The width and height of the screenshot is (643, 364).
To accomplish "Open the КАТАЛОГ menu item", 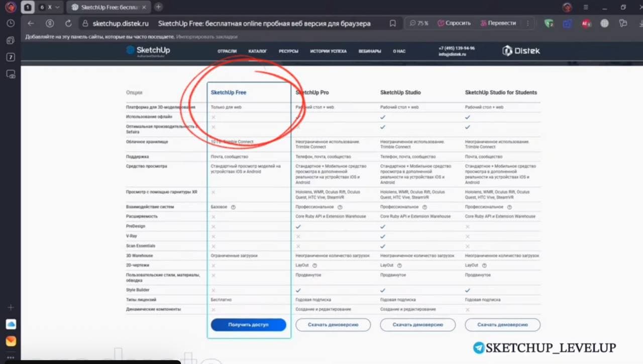I will [x=258, y=51].
